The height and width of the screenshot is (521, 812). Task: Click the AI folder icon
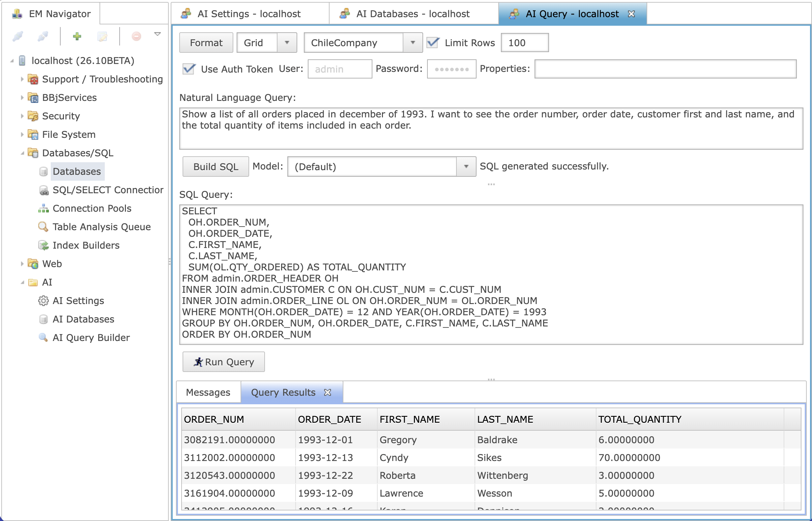(x=33, y=282)
